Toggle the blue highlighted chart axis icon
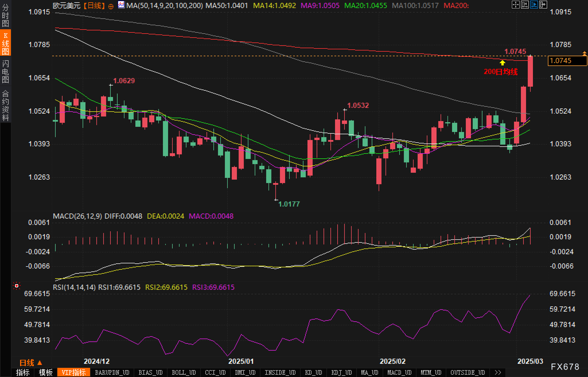This screenshot has height=377, width=588. tap(534, 5)
